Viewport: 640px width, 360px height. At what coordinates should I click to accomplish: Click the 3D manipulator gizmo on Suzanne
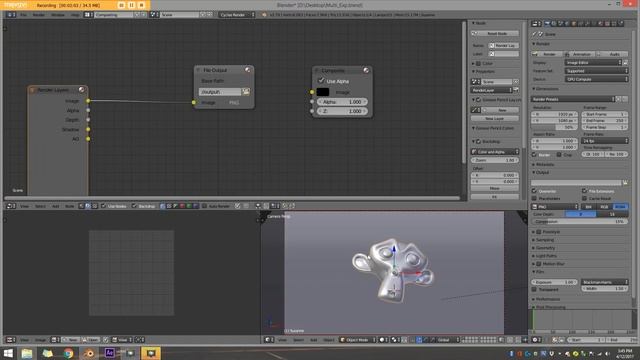pyautogui.click(x=395, y=272)
